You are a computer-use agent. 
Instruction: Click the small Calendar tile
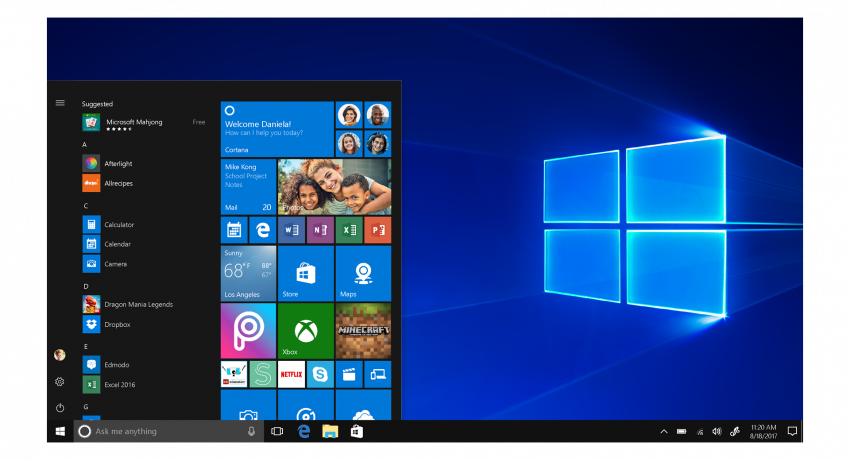[x=234, y=230]
